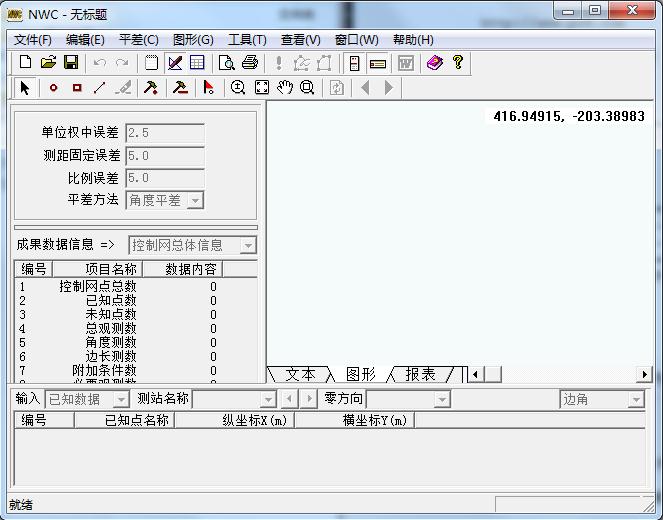
Task: Click the 纵坐标X(m) column header
Action: tap(234, 420)
